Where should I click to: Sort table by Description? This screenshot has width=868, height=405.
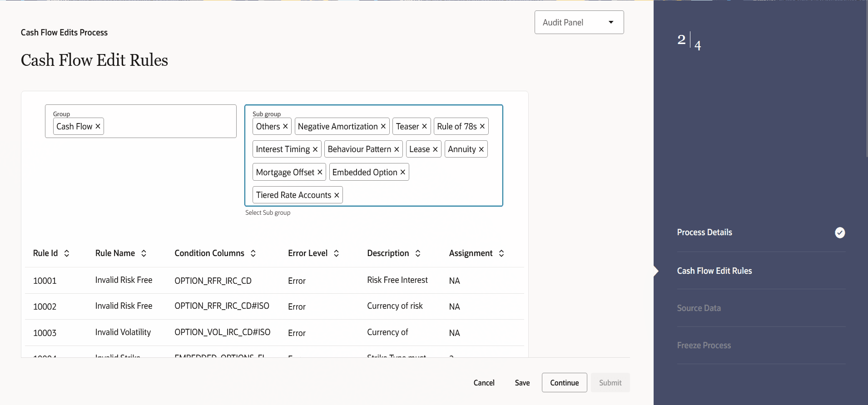(x=418, y=253)
